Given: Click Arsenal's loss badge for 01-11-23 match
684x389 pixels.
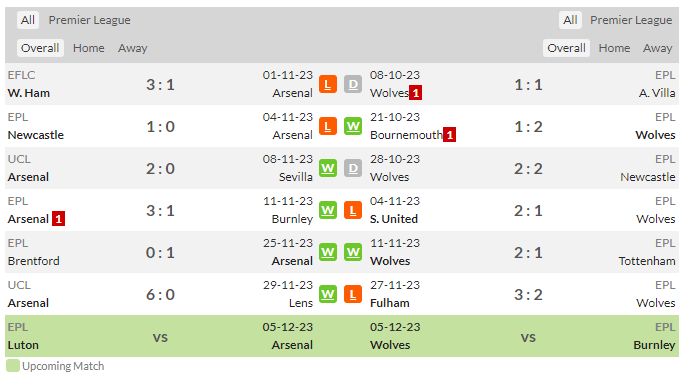Looking at the screenshot, I should 328,84.
